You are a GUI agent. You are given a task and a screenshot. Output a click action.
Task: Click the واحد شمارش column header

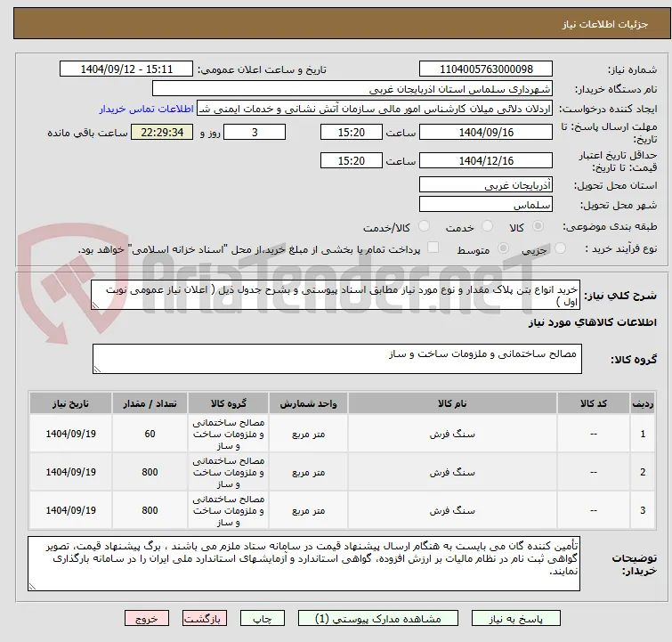click(308, 403)
